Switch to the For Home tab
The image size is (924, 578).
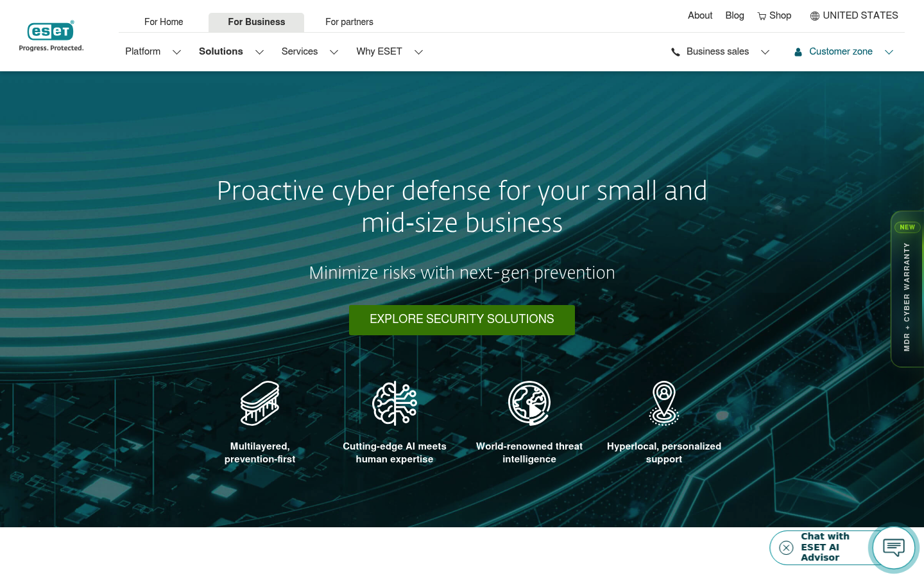tap(164, 22)
